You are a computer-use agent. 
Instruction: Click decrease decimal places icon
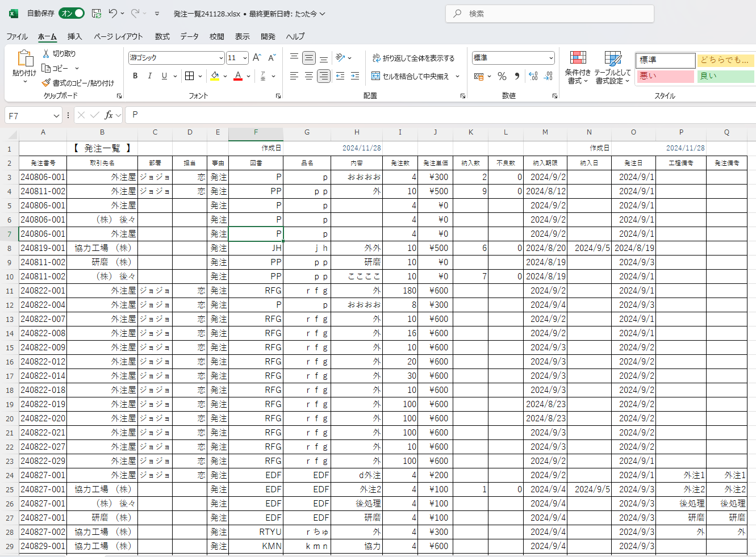548,76
